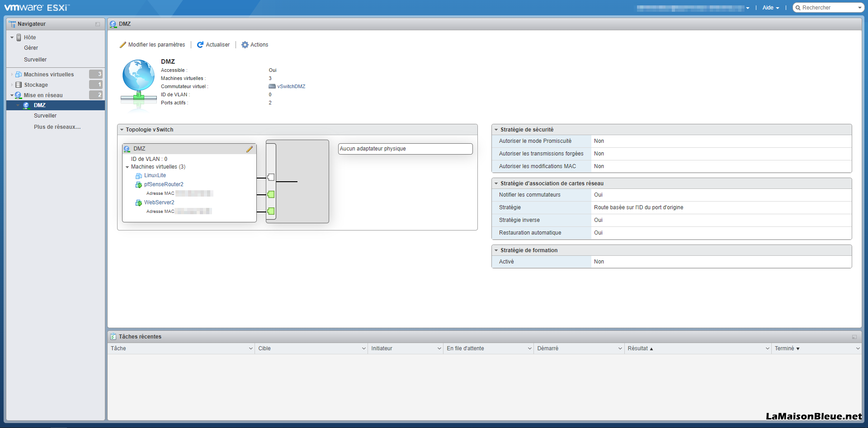The width and height of the screenshot is (868, 428).
Task: Click the LinuxLite VM icon
Action: pyautogui.click(x=139, y=176)
